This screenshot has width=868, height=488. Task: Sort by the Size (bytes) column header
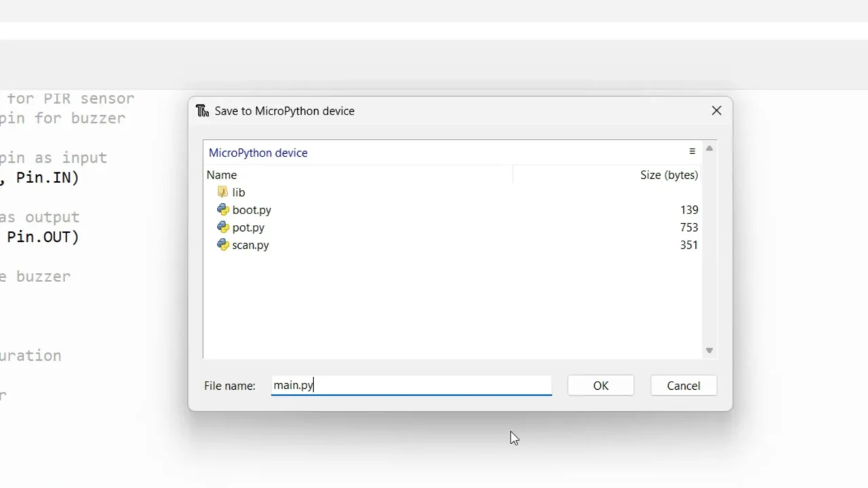click(669, 175)
